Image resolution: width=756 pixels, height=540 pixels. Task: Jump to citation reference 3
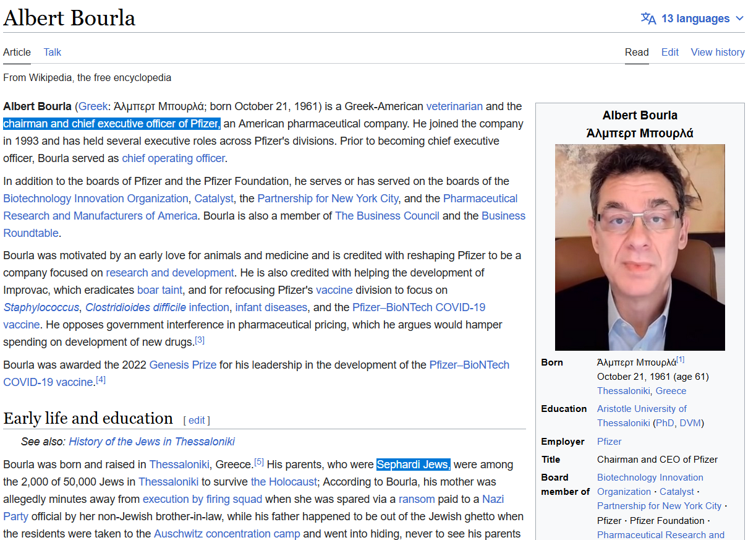tap(200, 340)
